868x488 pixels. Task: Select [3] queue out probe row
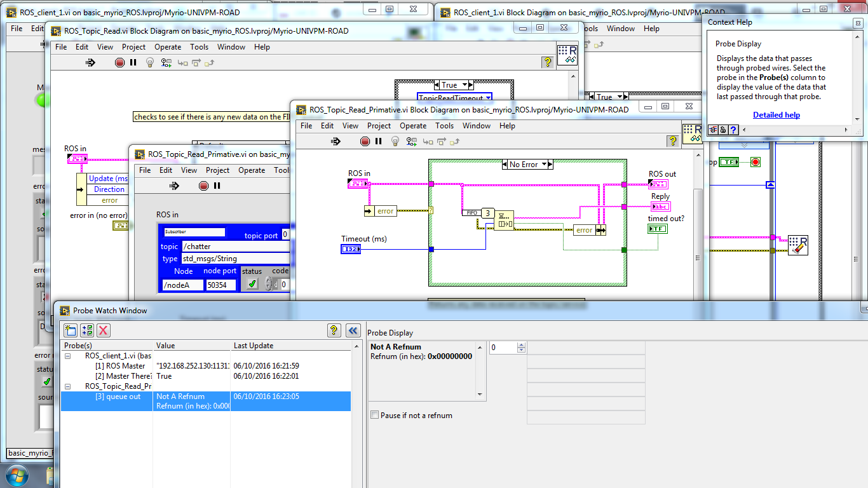(x=206, y=401)
